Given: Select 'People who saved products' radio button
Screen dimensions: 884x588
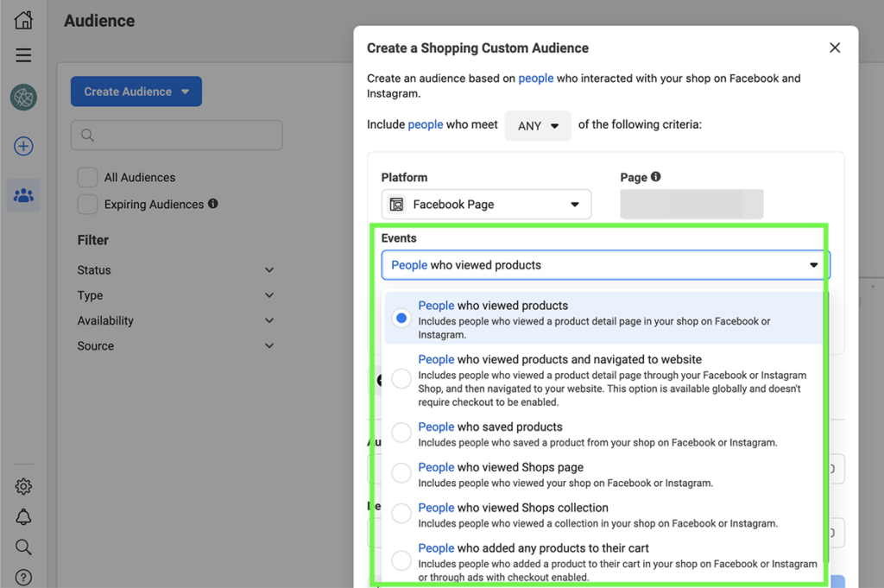Looking at the screenshot, I should point(401,433).
